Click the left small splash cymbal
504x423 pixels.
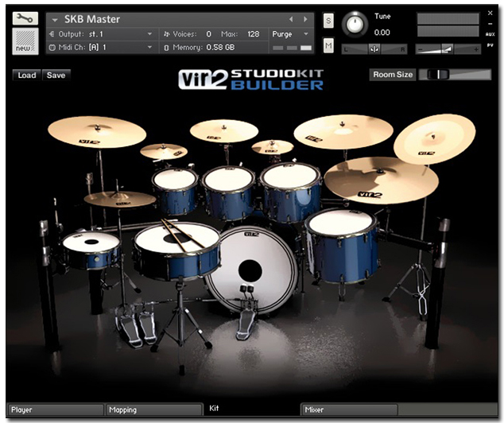coord(164,151)
